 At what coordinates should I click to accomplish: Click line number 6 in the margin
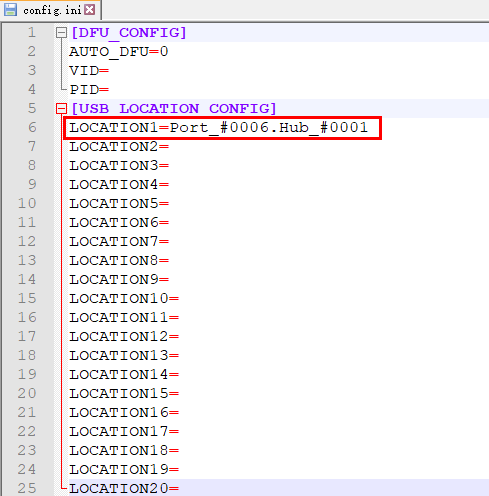tap(32, 128)
